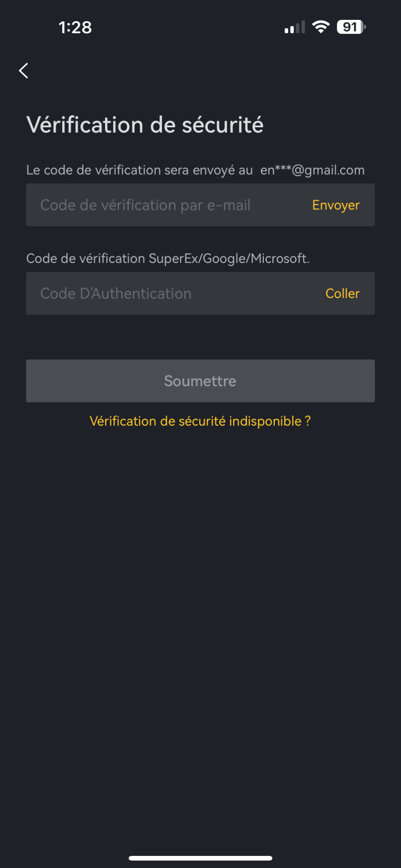Tap Coller to paste the authentication code
401x868 pixels.
pos(342,294)
